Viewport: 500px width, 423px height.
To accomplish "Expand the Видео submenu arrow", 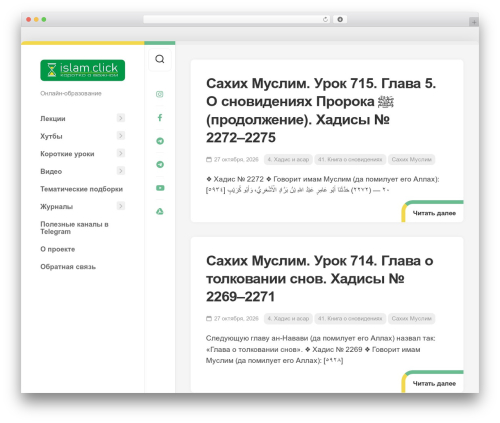I will [x=121, y=171].
